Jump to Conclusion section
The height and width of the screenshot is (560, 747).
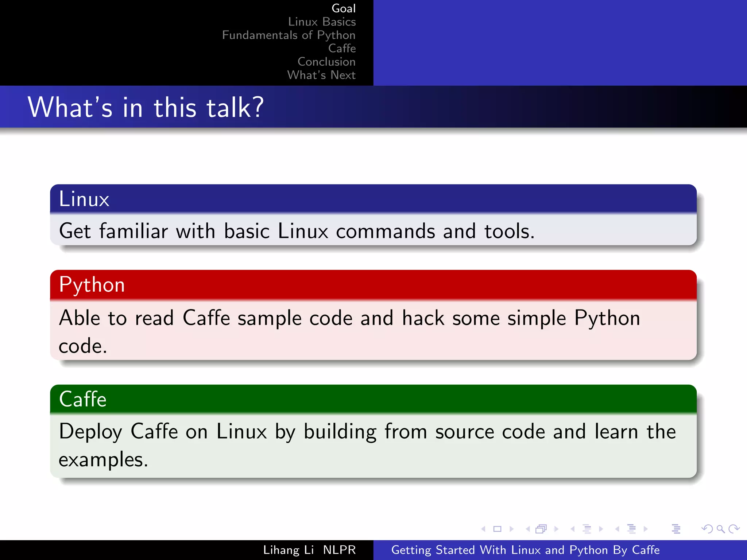click(326, 62)
